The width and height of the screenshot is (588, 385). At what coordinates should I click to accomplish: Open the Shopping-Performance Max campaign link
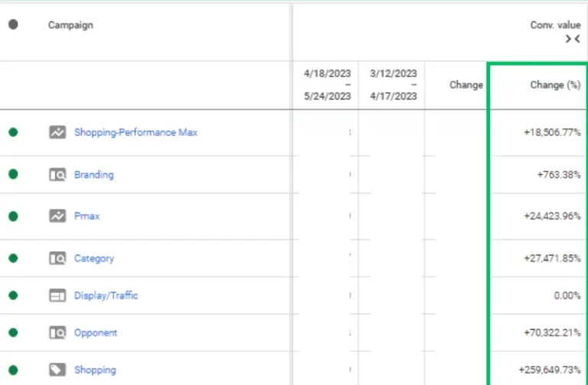click(136, 132)
